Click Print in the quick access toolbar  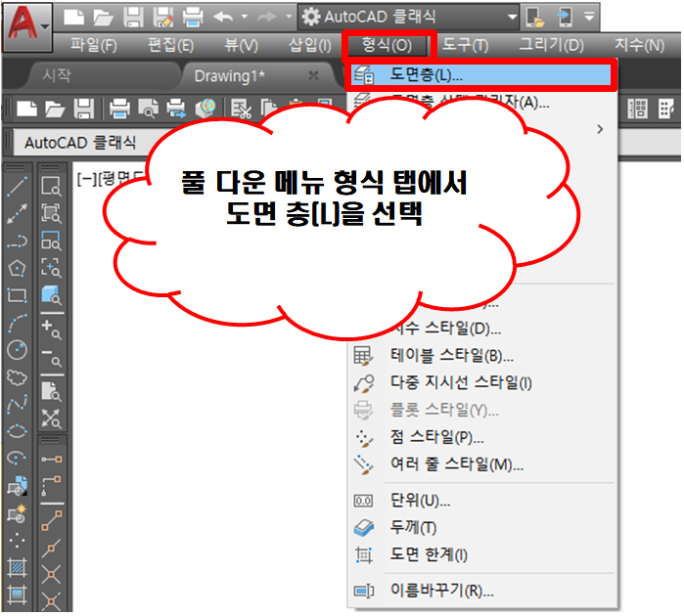pos(193,18)
